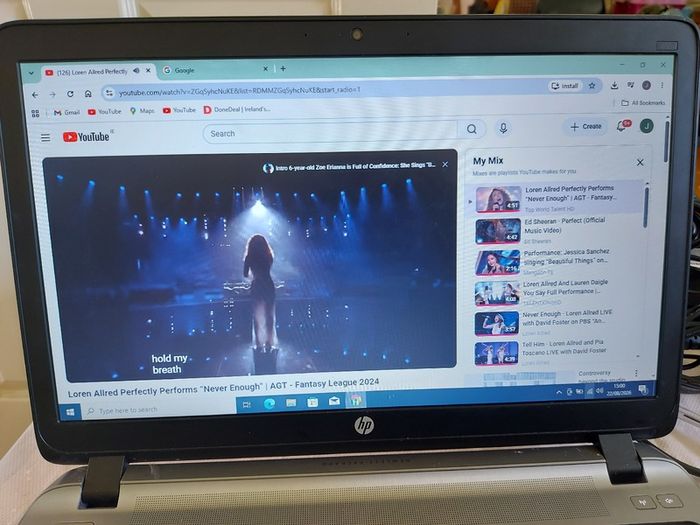700x525 pixels.
Task: Open File Explorer from the taskbar
Action: (291, 403)
